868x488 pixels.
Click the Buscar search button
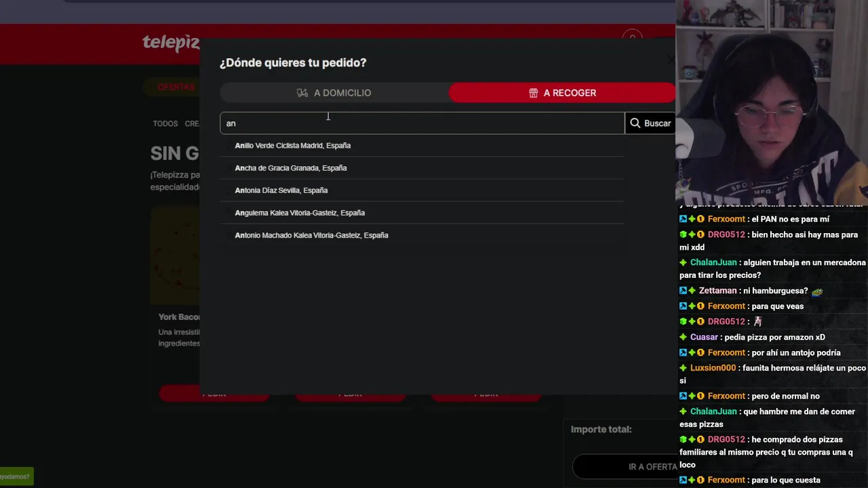click(650, 123)
